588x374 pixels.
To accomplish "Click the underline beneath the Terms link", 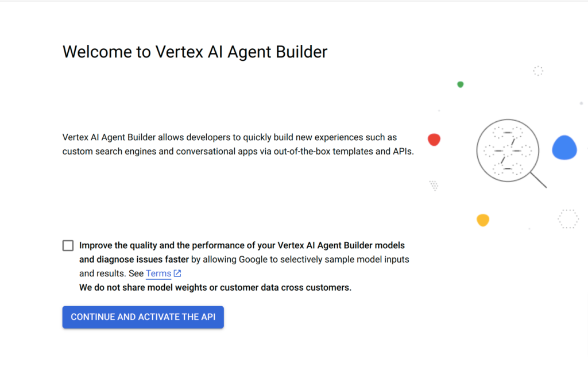I will (158, 279).
